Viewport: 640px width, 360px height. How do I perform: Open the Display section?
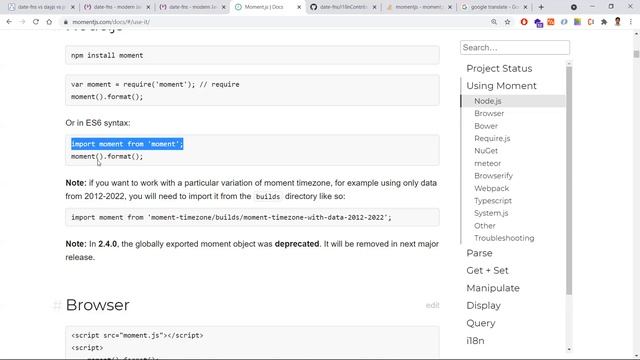coord(483,305)
